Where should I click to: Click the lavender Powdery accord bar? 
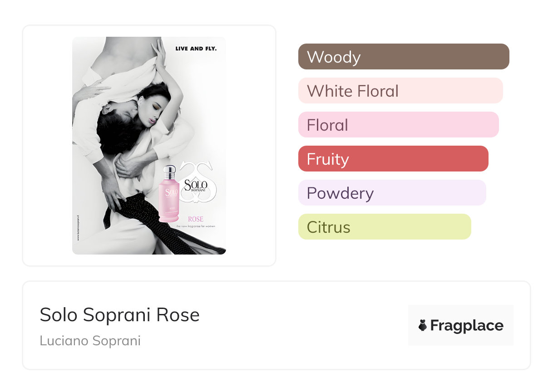(x=392, y=193)
